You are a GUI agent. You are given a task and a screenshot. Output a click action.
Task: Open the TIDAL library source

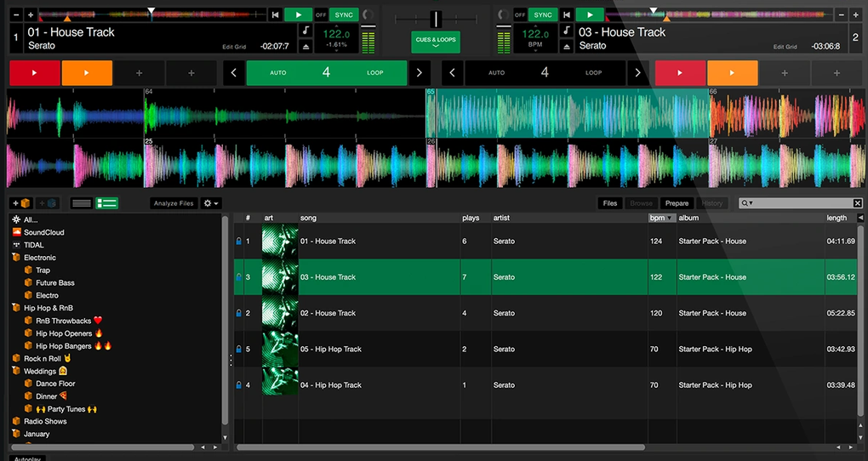coord(33,245)
